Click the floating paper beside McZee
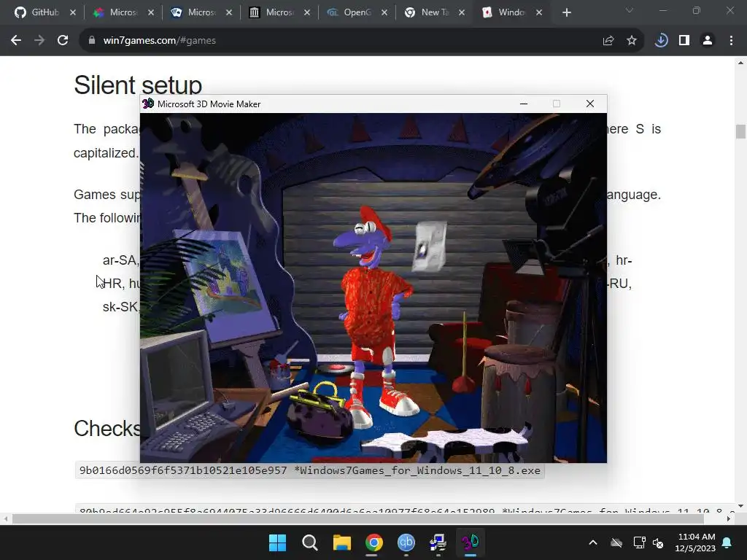The image size is (747, 560). [430, 246]
